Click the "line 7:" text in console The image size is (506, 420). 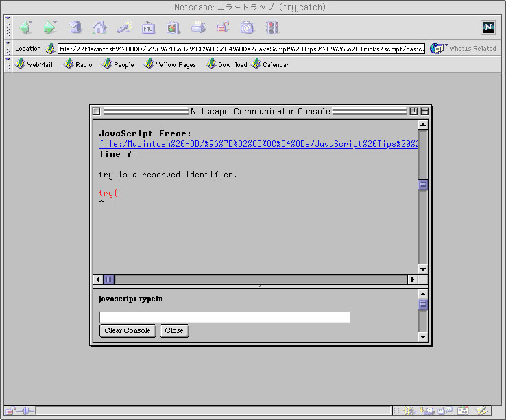point(117,154)
